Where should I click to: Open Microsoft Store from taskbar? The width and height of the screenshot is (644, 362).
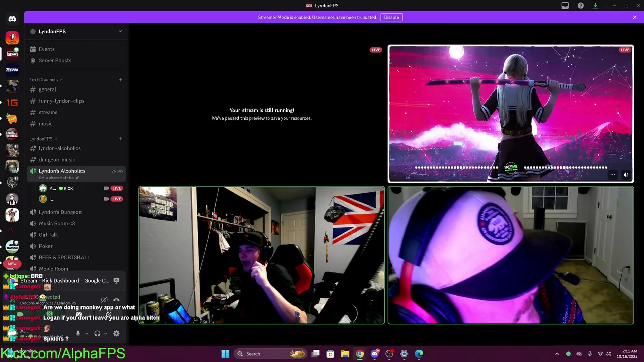coord(330,354)
